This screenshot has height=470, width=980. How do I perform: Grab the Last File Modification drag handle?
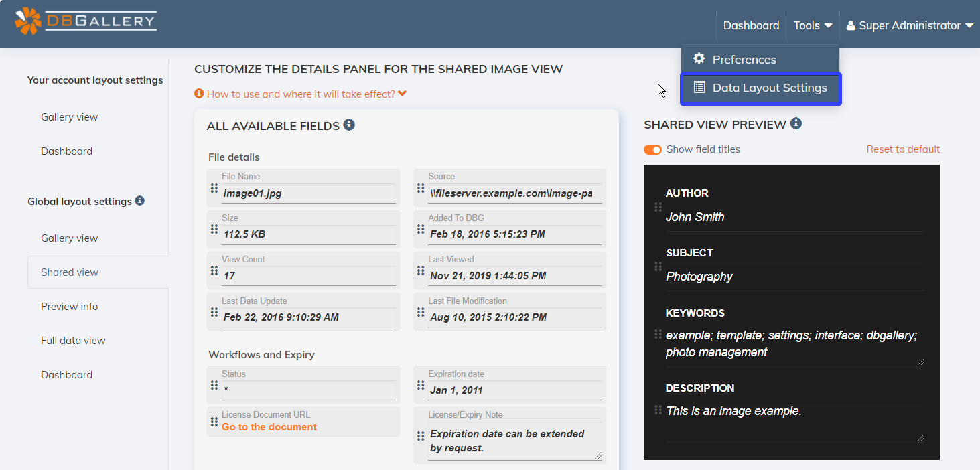(x=421, y=312)
